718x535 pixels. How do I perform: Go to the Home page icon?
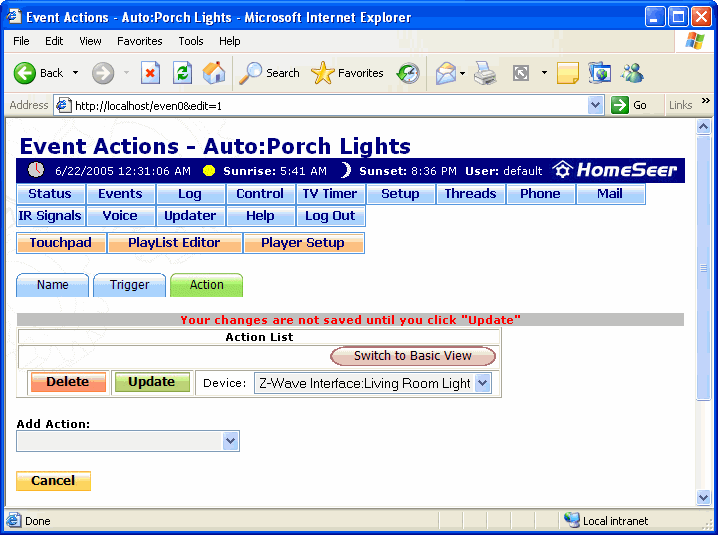[214, 73]
